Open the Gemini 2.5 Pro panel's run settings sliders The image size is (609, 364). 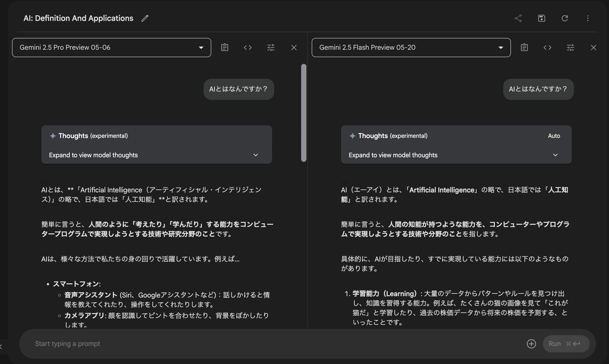click(x=271, y=47)
